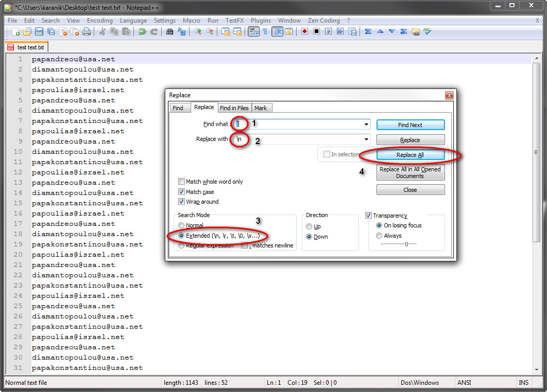Disable the Wrap around option
Viewport: 547px width, 392px height.
point(181,202)
